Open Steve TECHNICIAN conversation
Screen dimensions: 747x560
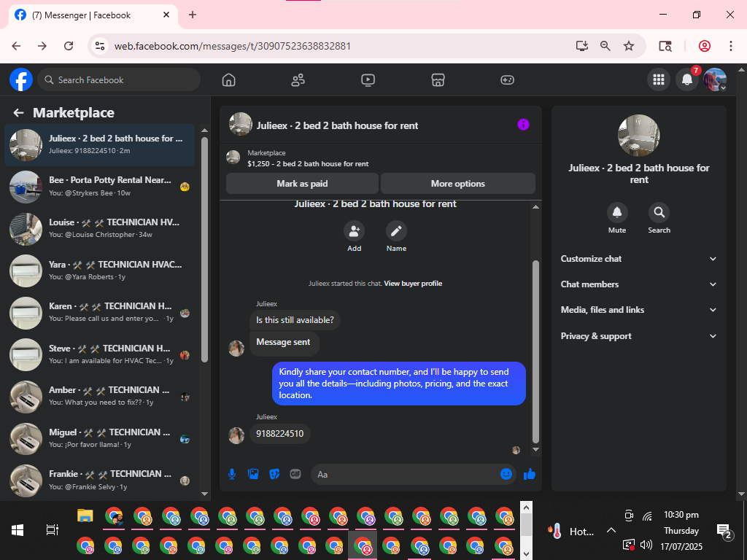(99, 355)
